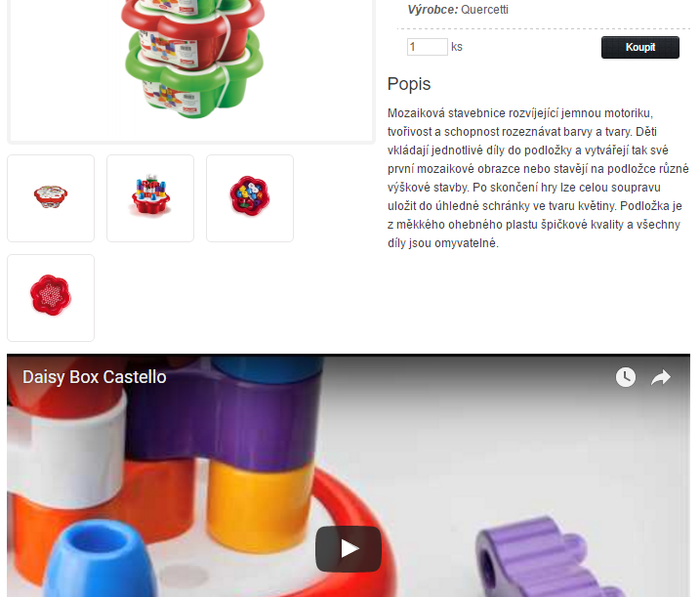The height and width of the screenshot is (597, 700).
Task: Focus the quantity input field
Action: 428,47
